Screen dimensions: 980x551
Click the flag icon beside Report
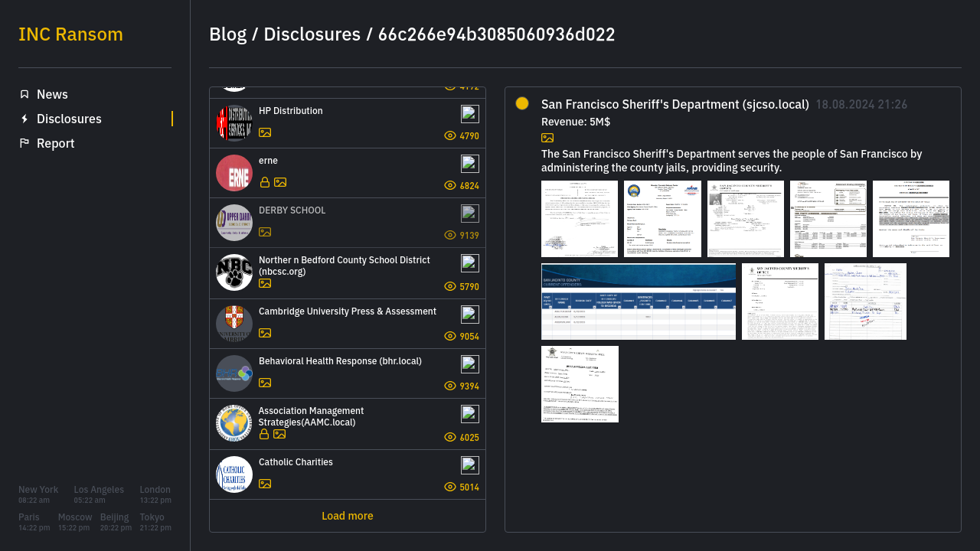pos(24,143)
